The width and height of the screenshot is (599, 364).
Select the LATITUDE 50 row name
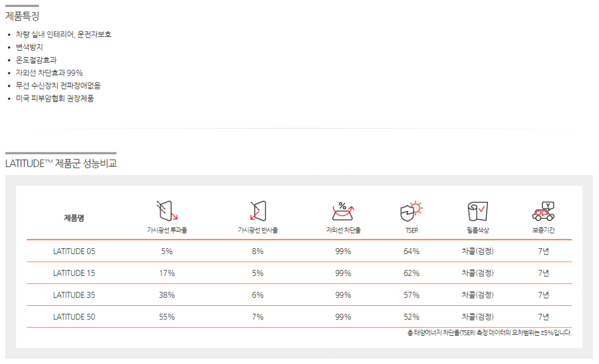coord(74,317)
